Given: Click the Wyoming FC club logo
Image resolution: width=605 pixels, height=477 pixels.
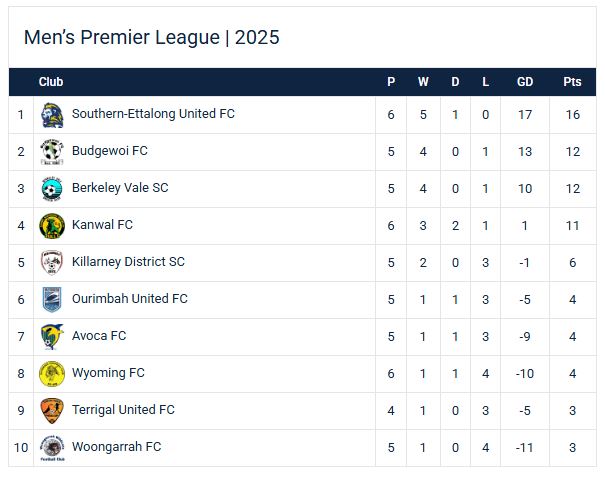Looking at the screenshot, I should pyautogui.click(x=52, y=374).
